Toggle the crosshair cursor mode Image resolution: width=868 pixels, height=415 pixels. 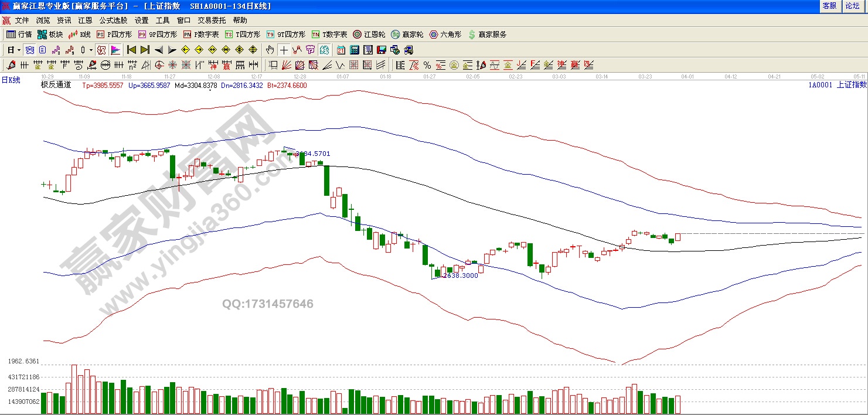click(x=284, y=50)
